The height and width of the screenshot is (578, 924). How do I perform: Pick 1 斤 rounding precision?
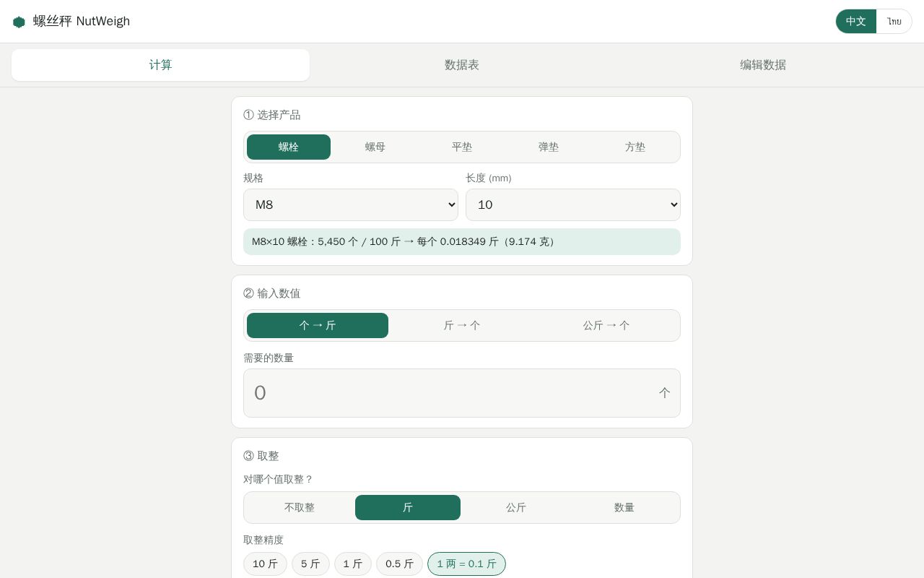tap(353, 564)
